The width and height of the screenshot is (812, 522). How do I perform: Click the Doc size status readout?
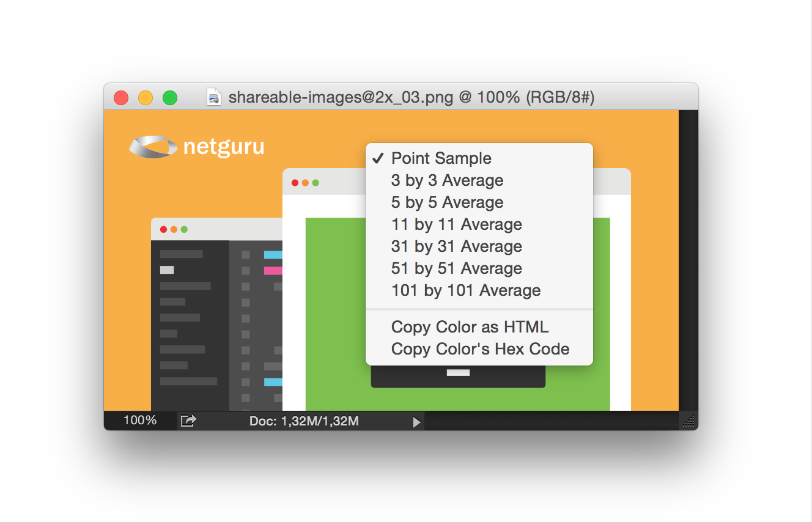[304, 421]
